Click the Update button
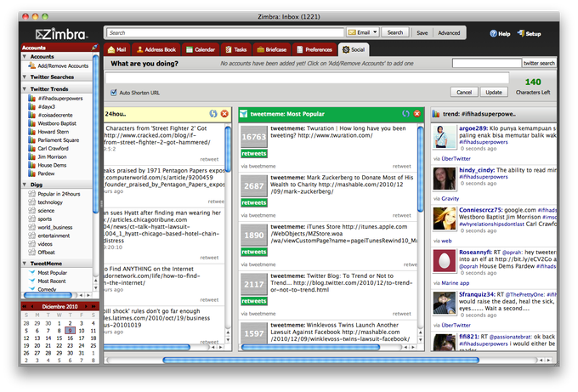This screenshot has width=578, height=392. pyautogui.click(x=494, y=92)
